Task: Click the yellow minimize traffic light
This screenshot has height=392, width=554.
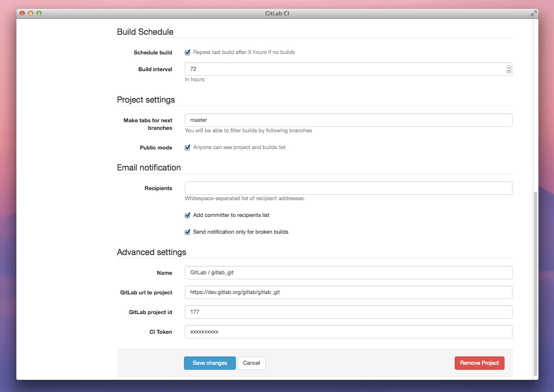Action: click(x=30, y=13)
